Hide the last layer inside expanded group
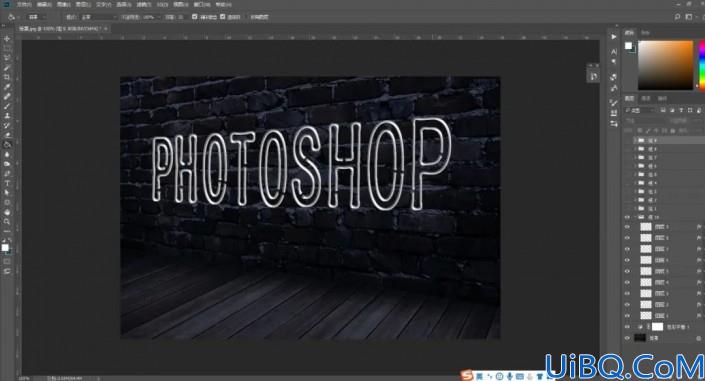 coord(627,316)
